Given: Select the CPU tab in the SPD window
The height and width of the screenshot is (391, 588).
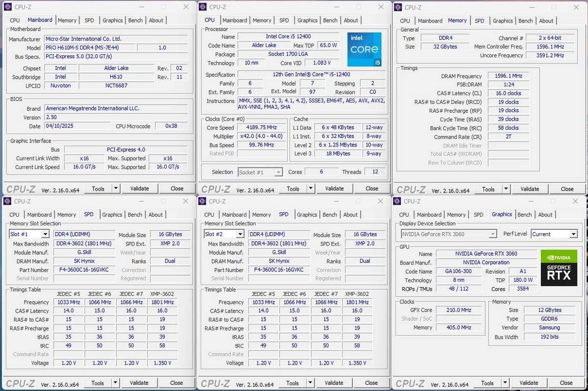Looking at the screenshot, I should pos(14,214).
